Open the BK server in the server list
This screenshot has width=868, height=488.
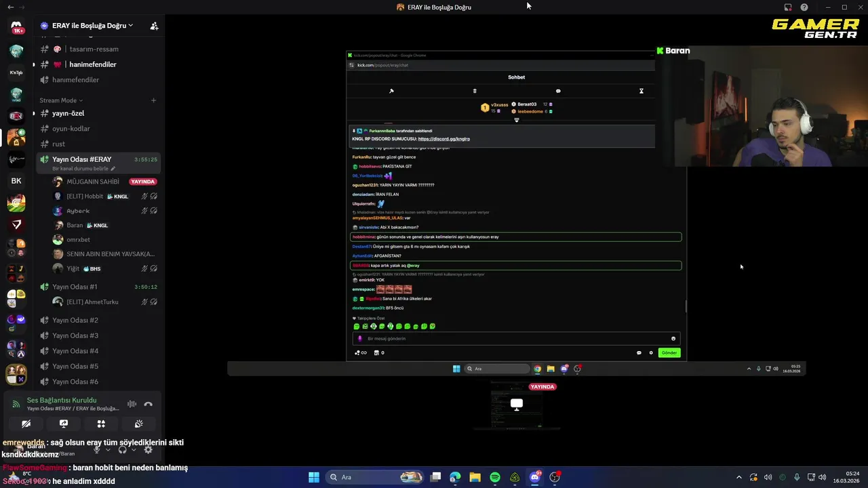point(16,181)
